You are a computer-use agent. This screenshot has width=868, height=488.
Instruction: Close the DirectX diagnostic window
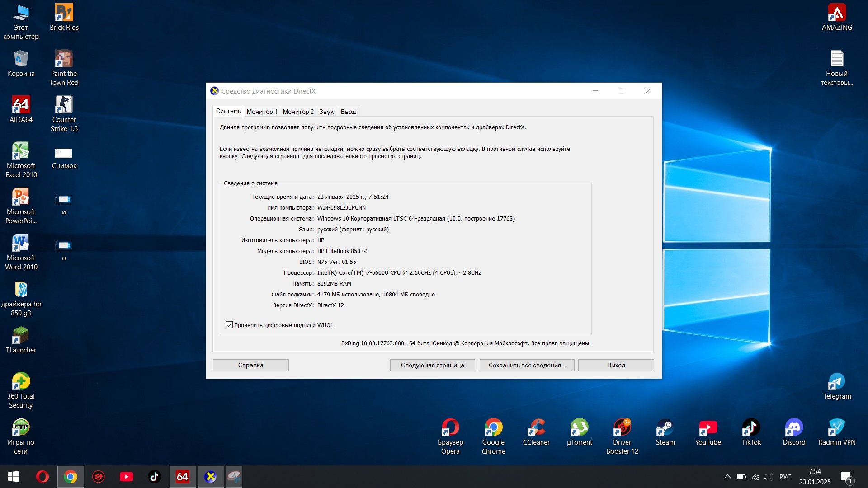tap(648, 91)
